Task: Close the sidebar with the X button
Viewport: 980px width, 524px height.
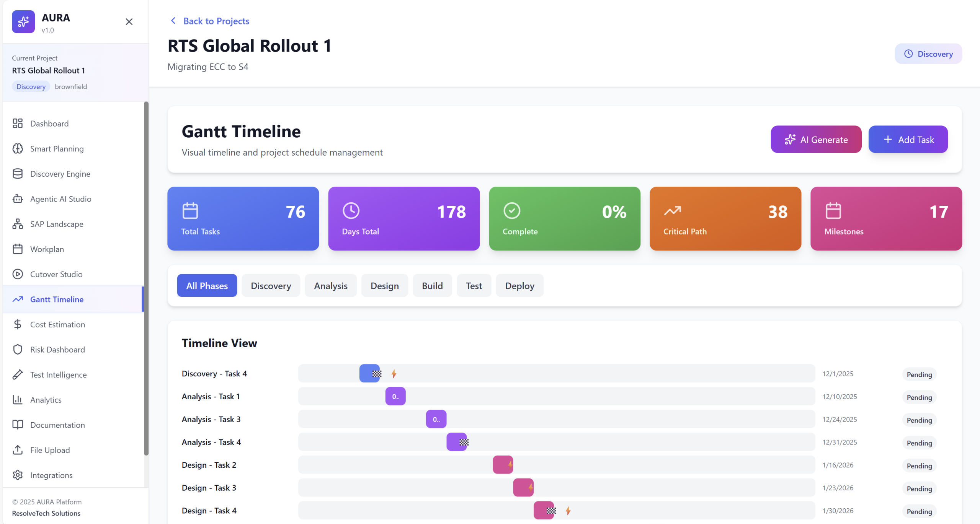Action: pos(129,22)
